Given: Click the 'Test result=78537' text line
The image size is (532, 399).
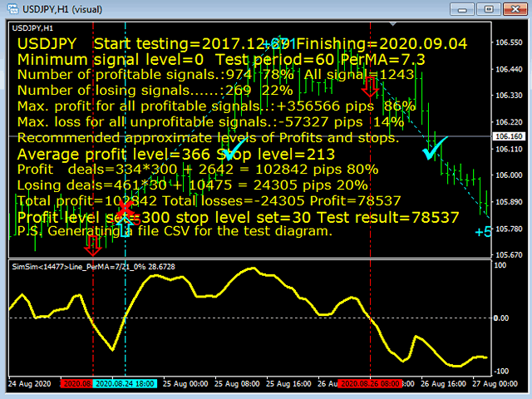Looking at the screenshot, I should coord(239,218).
